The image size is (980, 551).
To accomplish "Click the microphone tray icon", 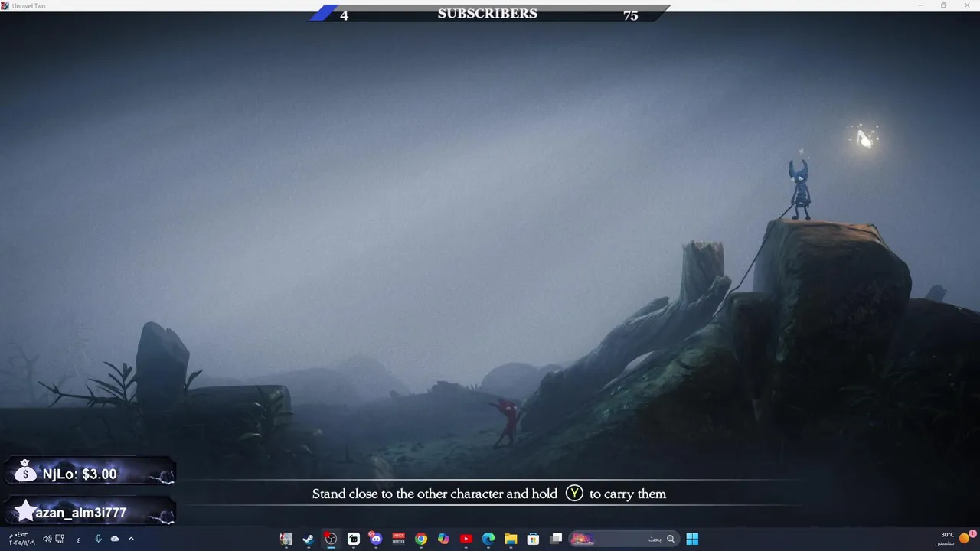I will tap(98, 539).
